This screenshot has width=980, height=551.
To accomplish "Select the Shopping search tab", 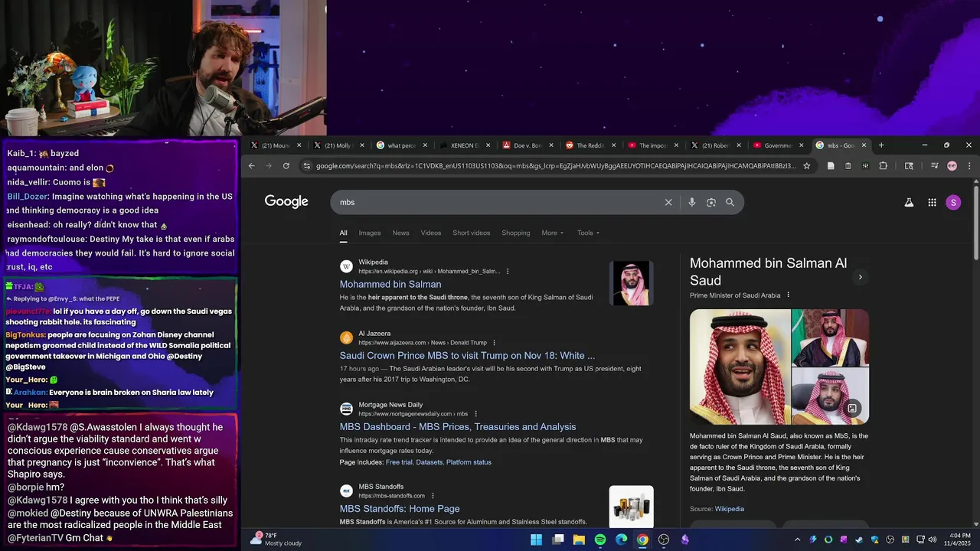I will click(516, 233).
